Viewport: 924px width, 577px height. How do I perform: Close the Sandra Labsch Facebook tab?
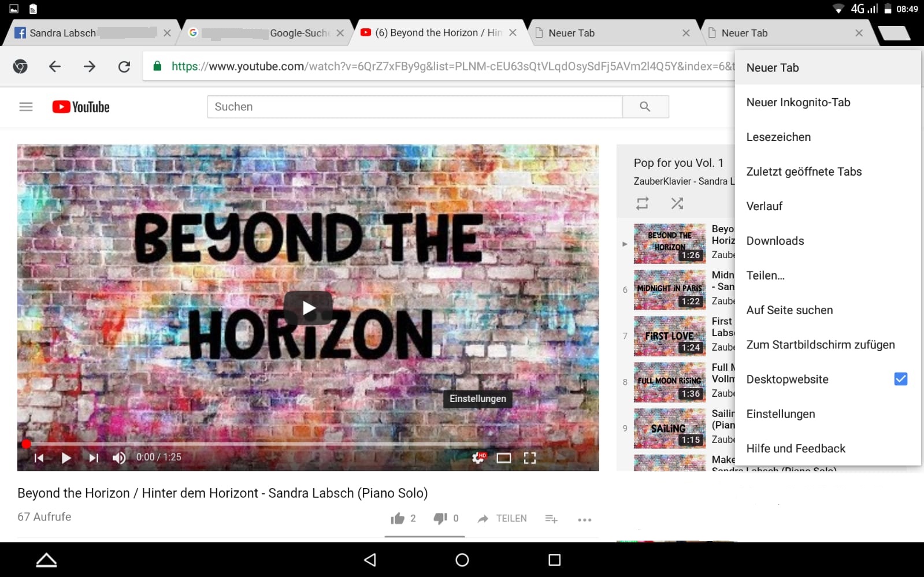coord(167,33)
